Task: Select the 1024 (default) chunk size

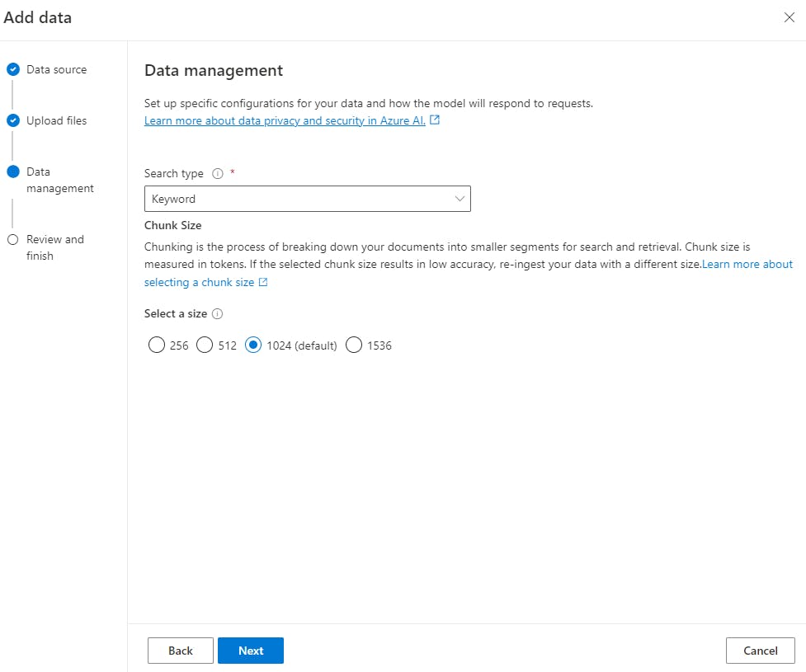Action: point(254,345)
